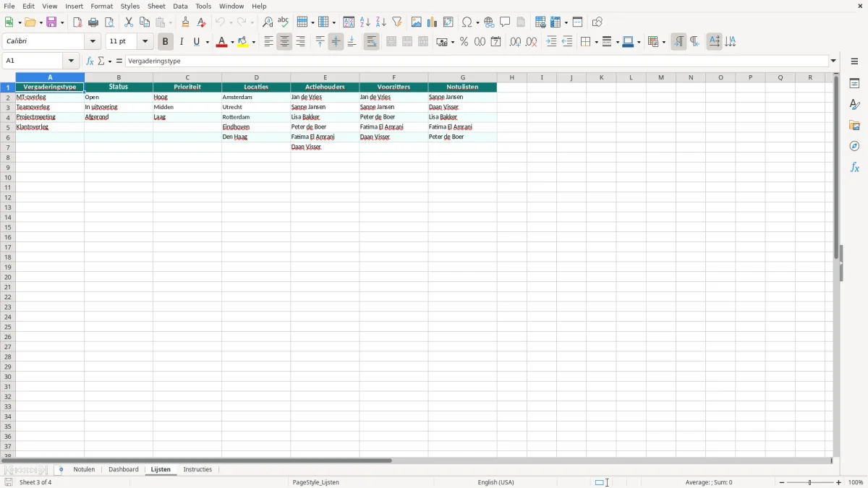The width and height of the screenshot is (868, 488).
Task: Increase cell indent
Action: (x=551, y=42)
